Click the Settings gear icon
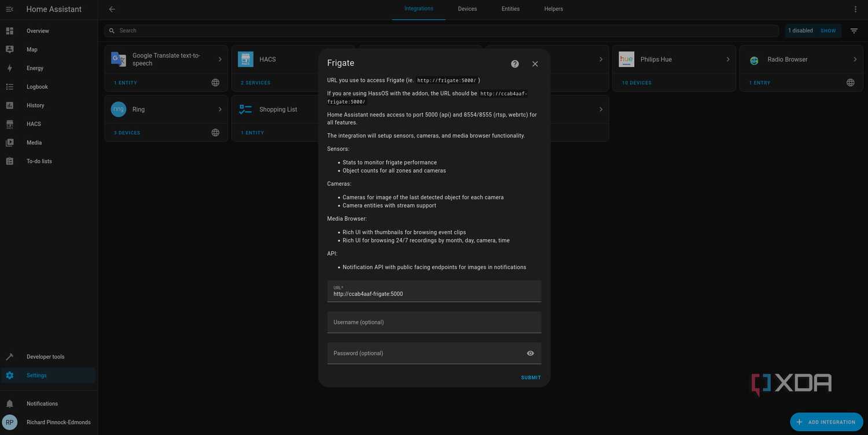The height and width of the screenshot is (435, 868). pos(9,375)
